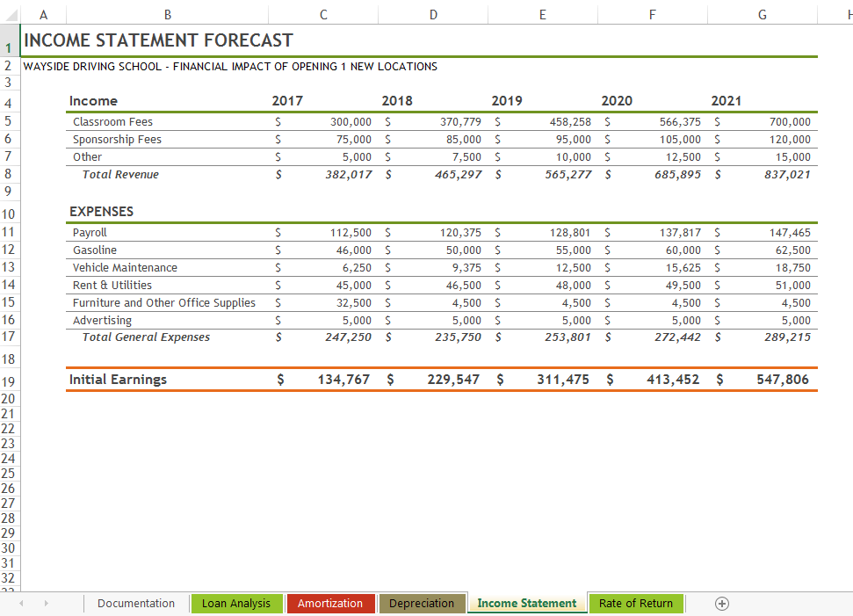Image resolution: width=853 pixels, height=616 pixels.
Task: Switch to the Documentation sheet
Action: 136,604
